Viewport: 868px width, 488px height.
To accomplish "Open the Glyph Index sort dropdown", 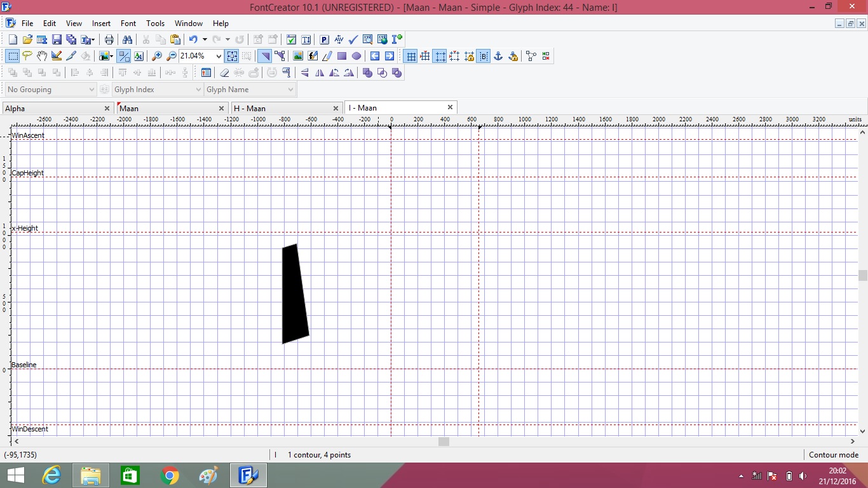I will click(198, 90).
